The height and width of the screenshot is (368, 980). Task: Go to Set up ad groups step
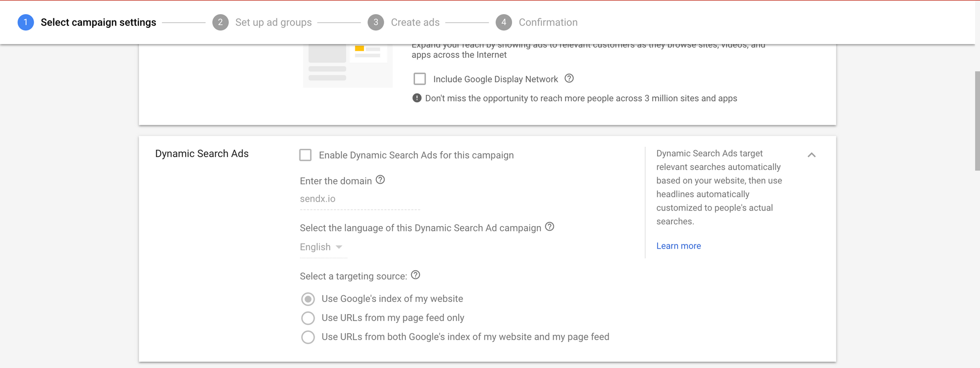click(273, 23)
